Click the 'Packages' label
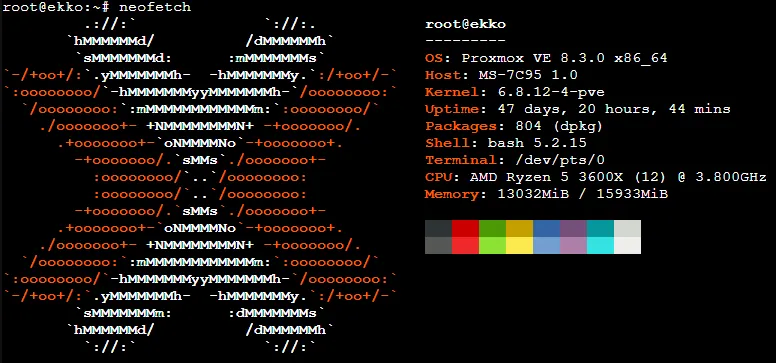776x363 pixels. (461, 126)
